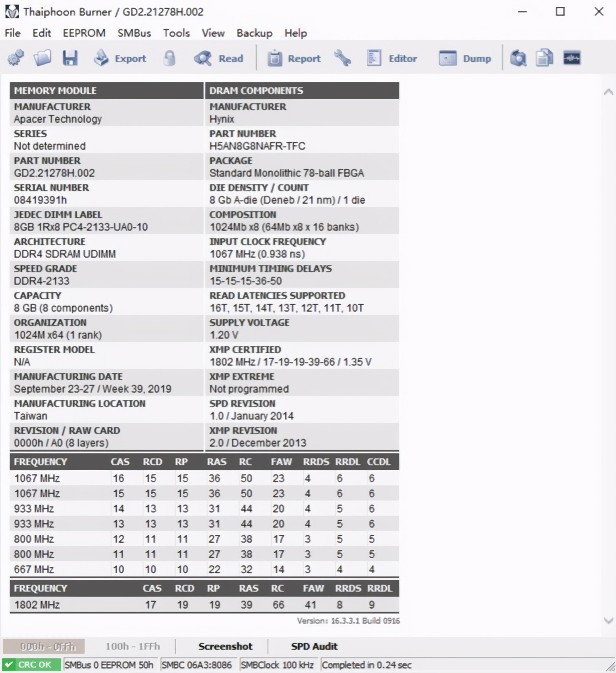Save dump using the floppy disk icon
Image resolution: width=616 pixels, height=673 pixels.
point(70,58)
